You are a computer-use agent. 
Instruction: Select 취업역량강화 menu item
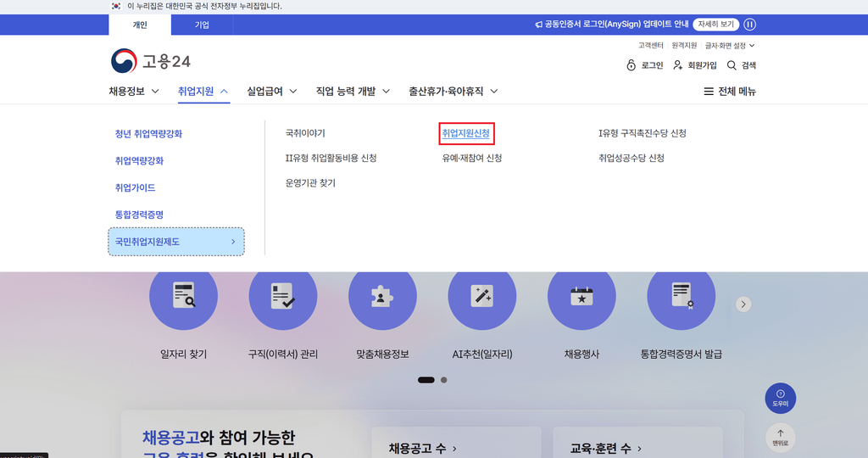[139, 160]
